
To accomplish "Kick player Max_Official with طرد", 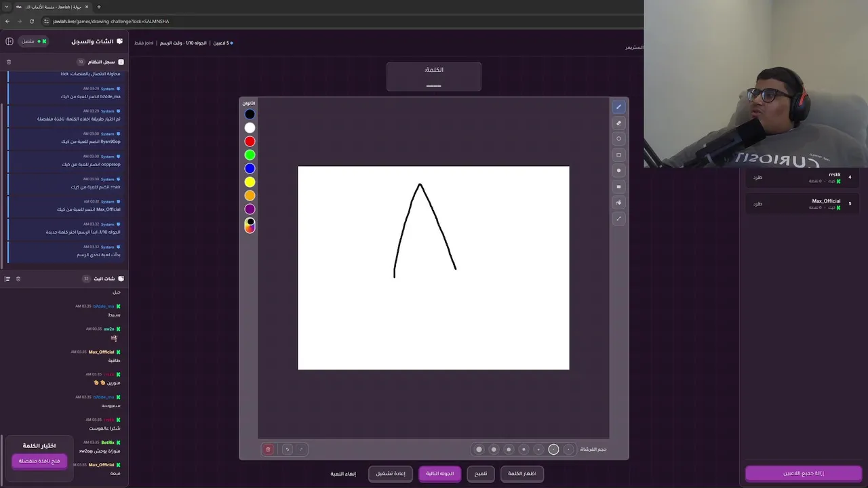I will pyautogui.click(x=757, y=204).
